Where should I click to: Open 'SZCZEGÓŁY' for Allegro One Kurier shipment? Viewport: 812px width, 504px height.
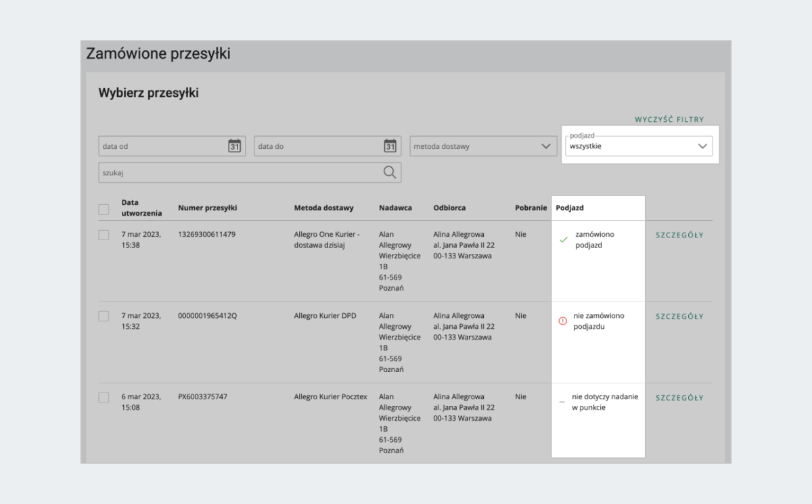(x=679, y=235)
